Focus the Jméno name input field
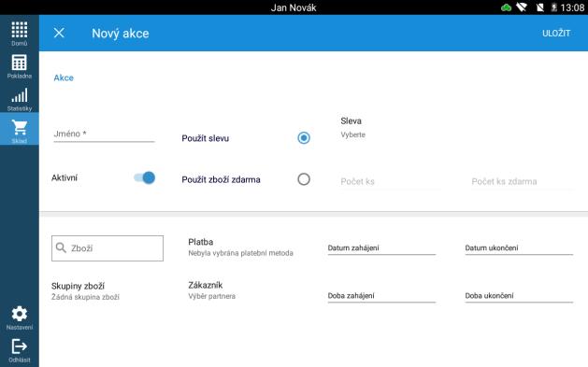This screenshot has height=367, width=588. click(x=104, y=134)
